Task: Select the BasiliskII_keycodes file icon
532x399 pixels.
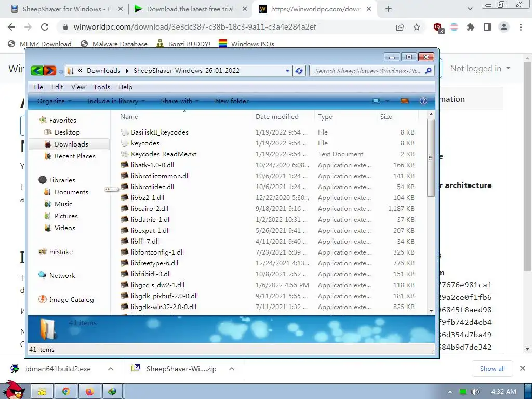Action: tap(125, 132)
